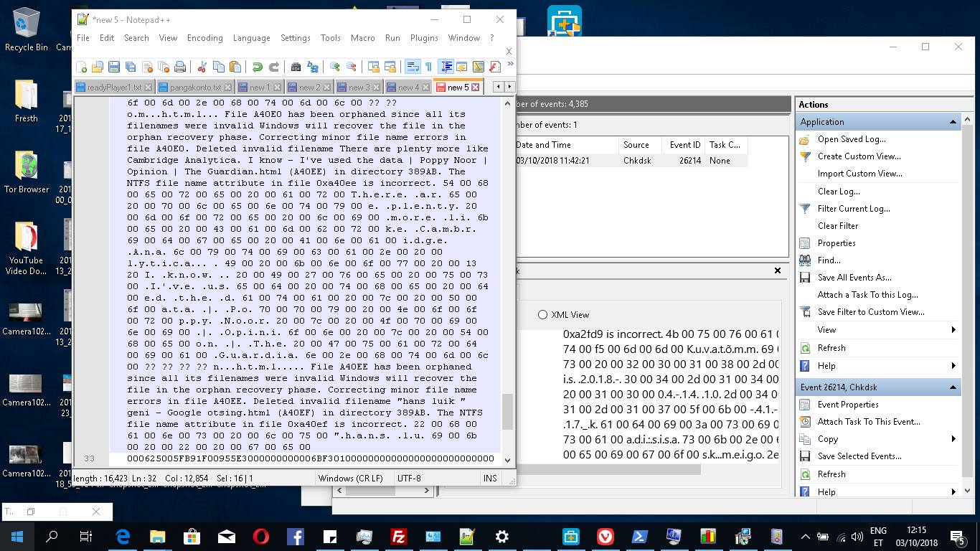Viewport: 980px width, 551px height.
Task: Click the Notepad++ vertical scrollbar thumb
Action: 507,412
